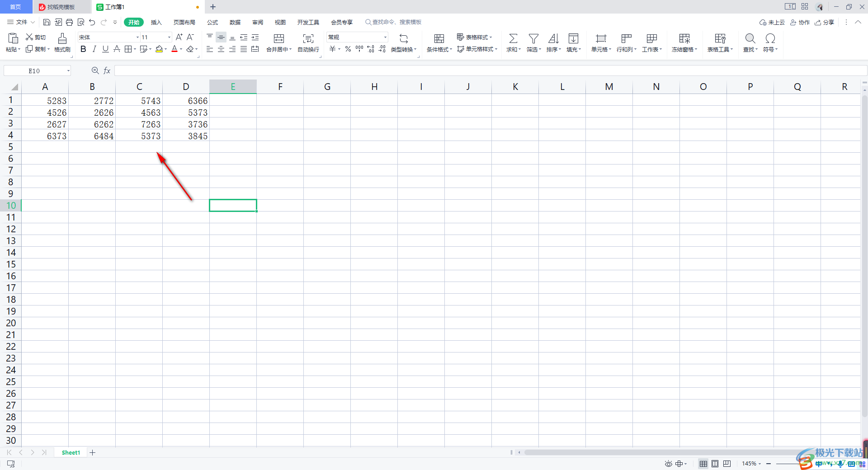Click the increase decimal places icon

tap(371, 49)
